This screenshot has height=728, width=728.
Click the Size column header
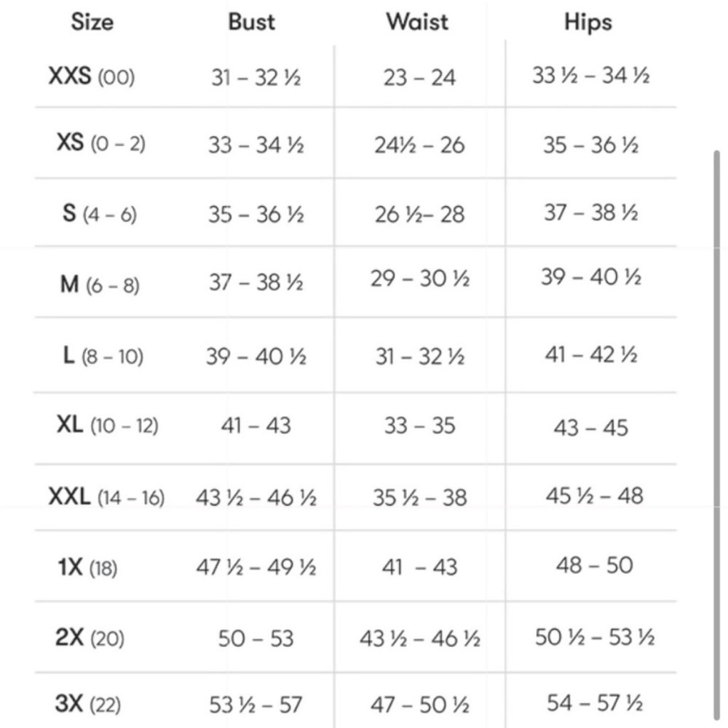point(92,22)
